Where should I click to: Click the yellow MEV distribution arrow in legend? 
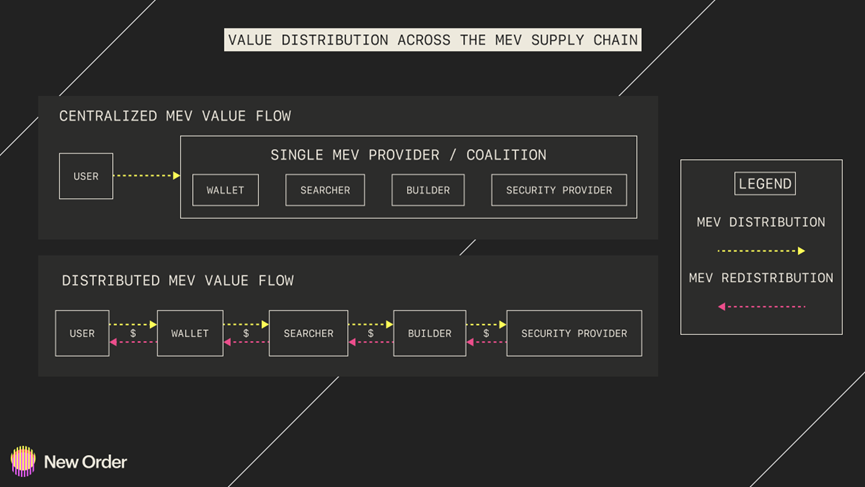[x=761, y=251]
